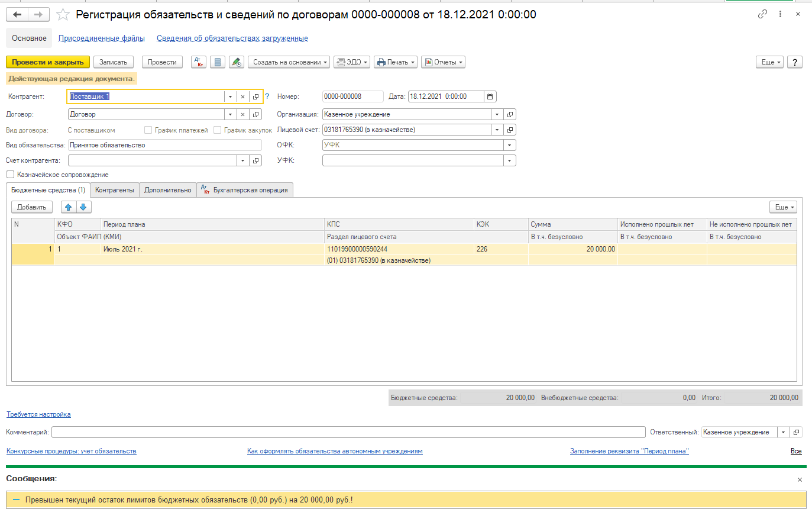Open the Ответственный record with the open icon
The height and width of the screenshot is (509, 812).
tap(796, 432)
